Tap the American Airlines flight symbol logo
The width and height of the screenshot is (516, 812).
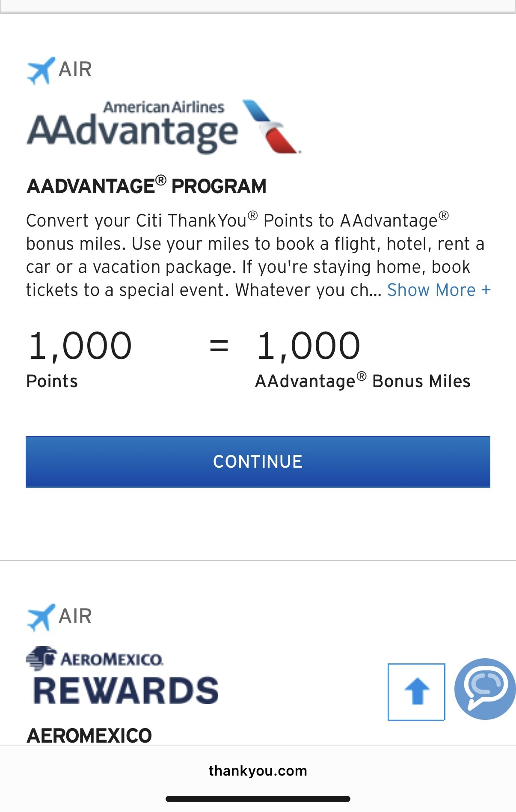pos(271,127)
